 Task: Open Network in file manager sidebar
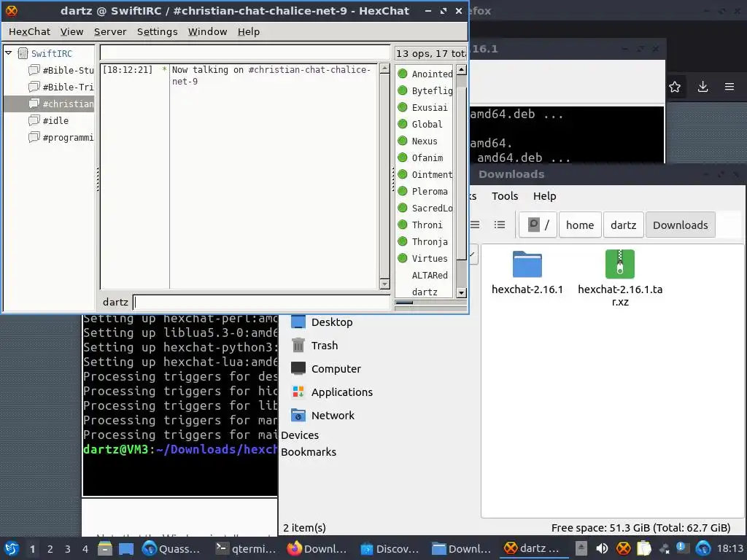click(x=323, y=416)
